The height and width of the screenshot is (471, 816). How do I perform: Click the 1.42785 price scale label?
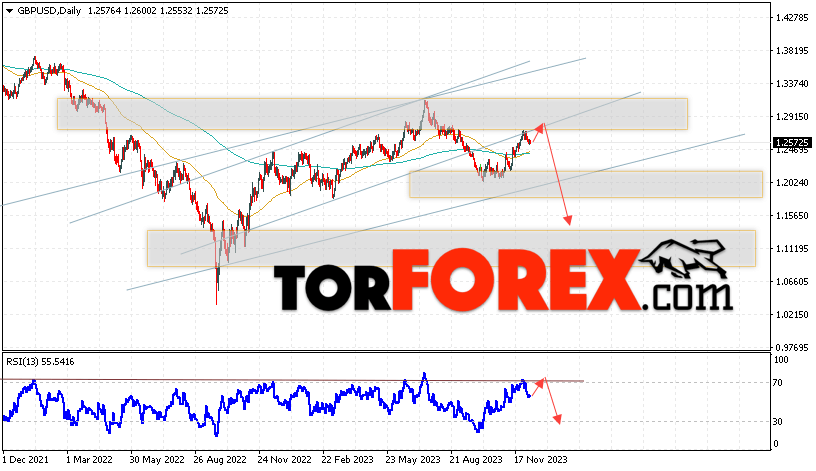792,18
